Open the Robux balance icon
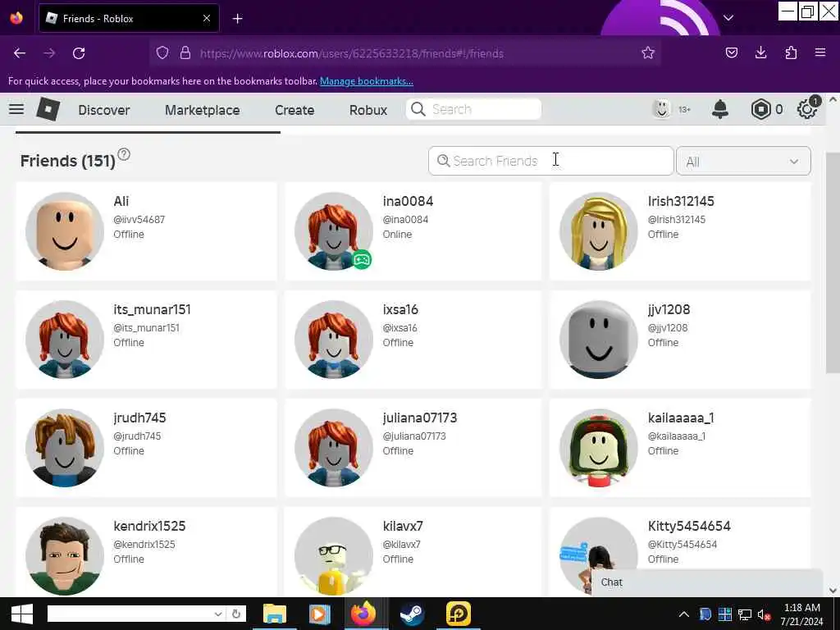This screenshot has width=840, height=630. [760, 109]
